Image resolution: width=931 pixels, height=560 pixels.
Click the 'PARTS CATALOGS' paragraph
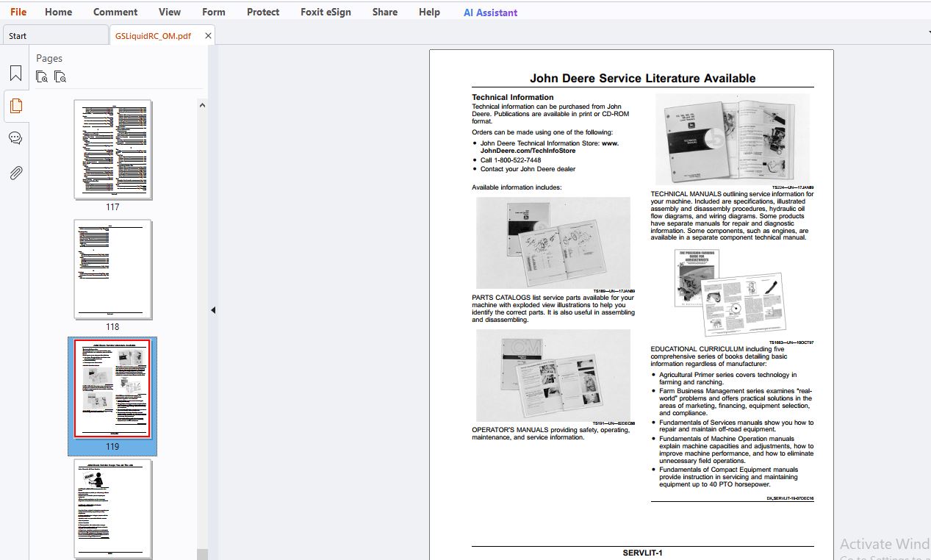click(x=553, y=309)
